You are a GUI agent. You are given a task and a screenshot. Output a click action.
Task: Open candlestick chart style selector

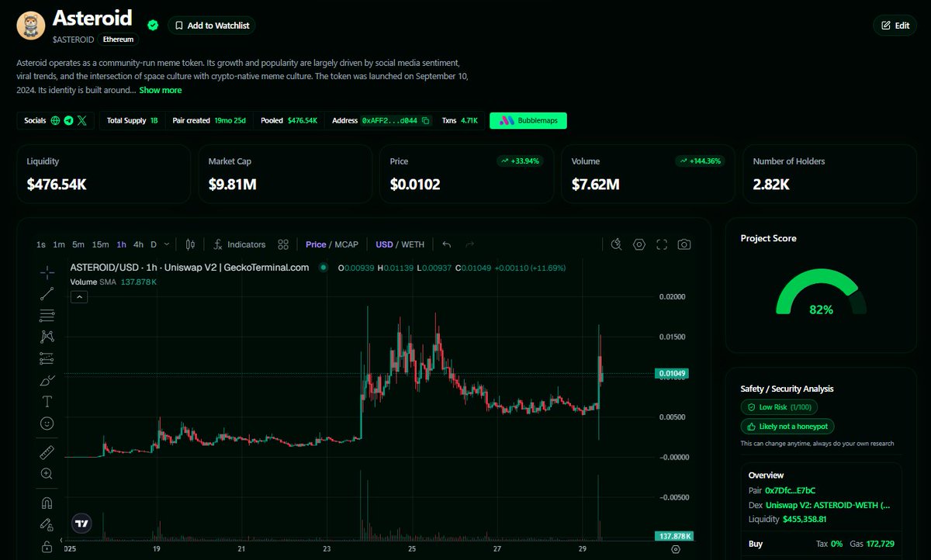191,244
